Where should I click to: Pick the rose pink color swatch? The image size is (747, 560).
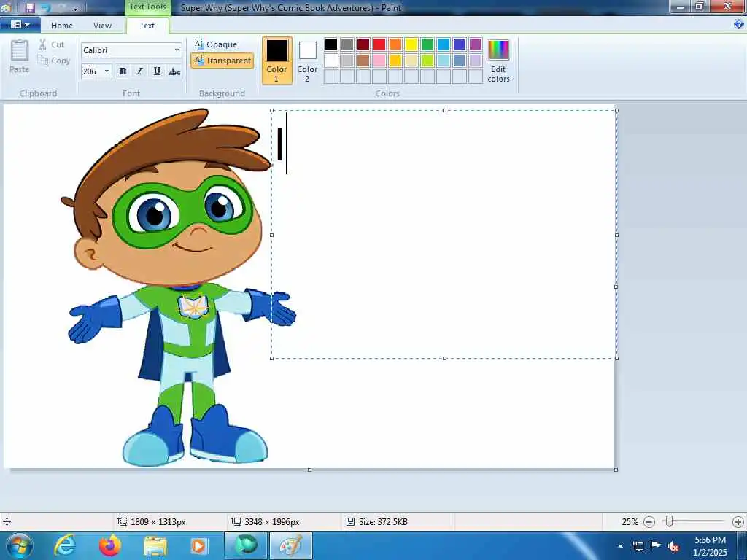coord(379,61)
